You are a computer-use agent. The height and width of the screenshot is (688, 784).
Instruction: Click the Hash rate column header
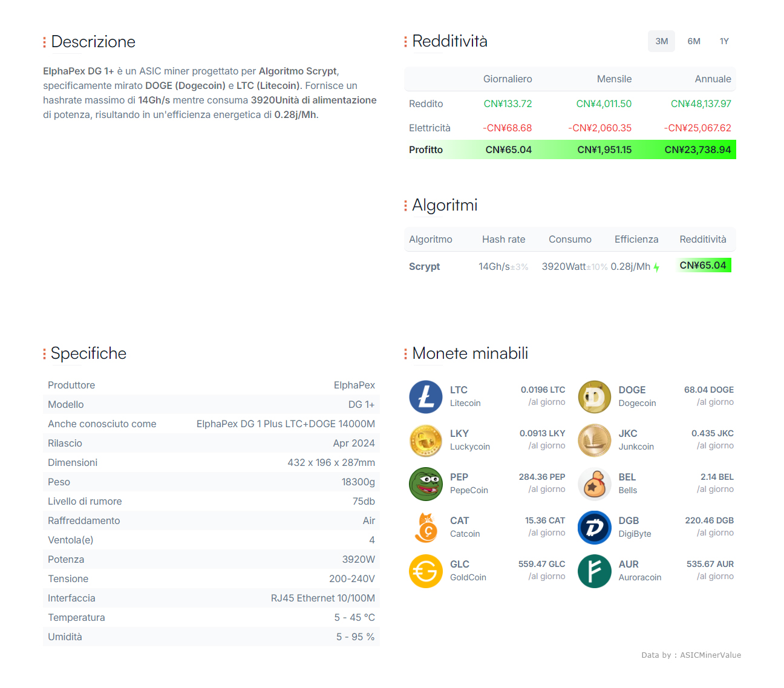tap(503, 239)
